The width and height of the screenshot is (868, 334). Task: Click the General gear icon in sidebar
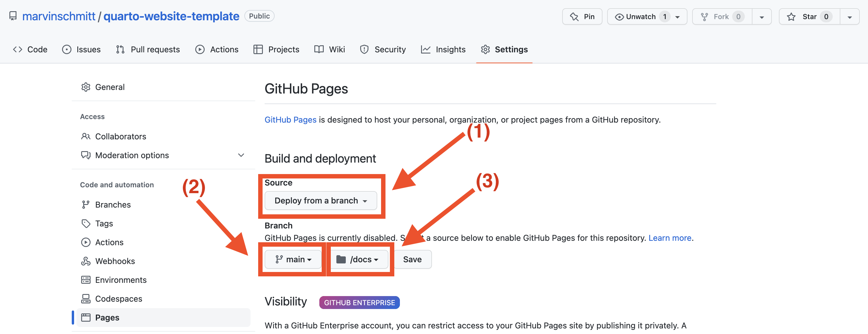point(86,87)
